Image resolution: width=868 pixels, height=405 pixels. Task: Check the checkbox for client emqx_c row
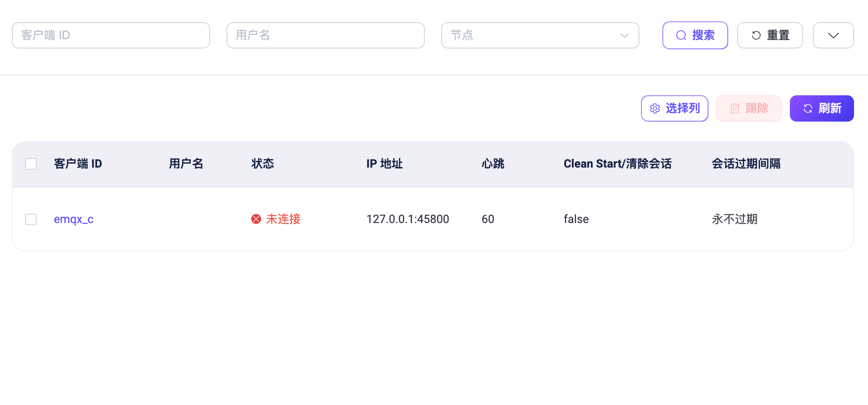tap(31, 219)
